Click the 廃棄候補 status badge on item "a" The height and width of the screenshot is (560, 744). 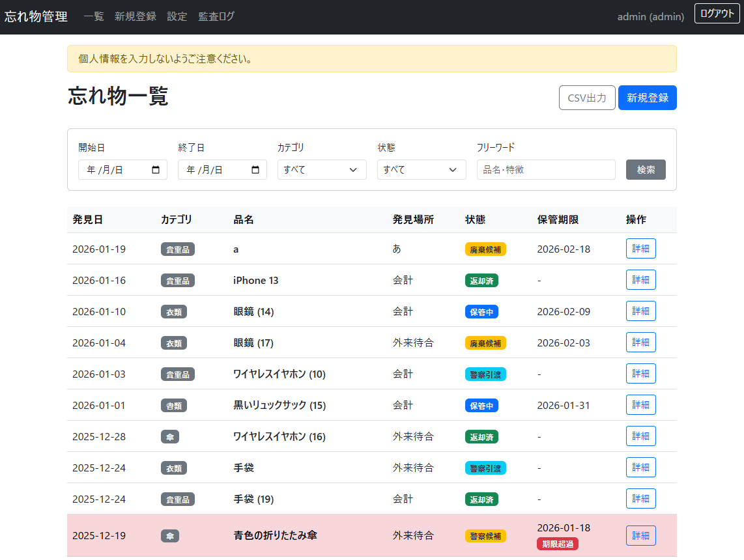[x=485, y=249]
